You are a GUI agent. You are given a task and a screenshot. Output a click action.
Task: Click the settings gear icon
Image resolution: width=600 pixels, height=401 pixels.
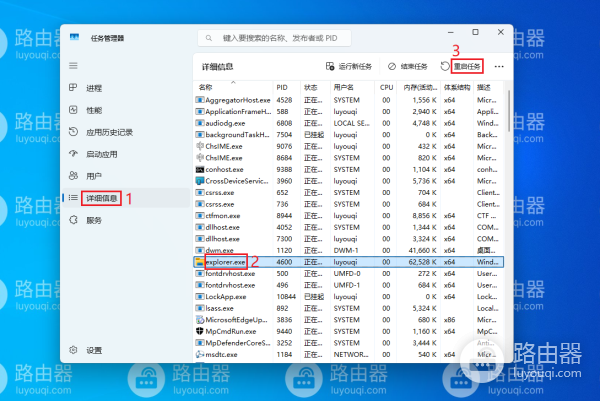[73, 350]
